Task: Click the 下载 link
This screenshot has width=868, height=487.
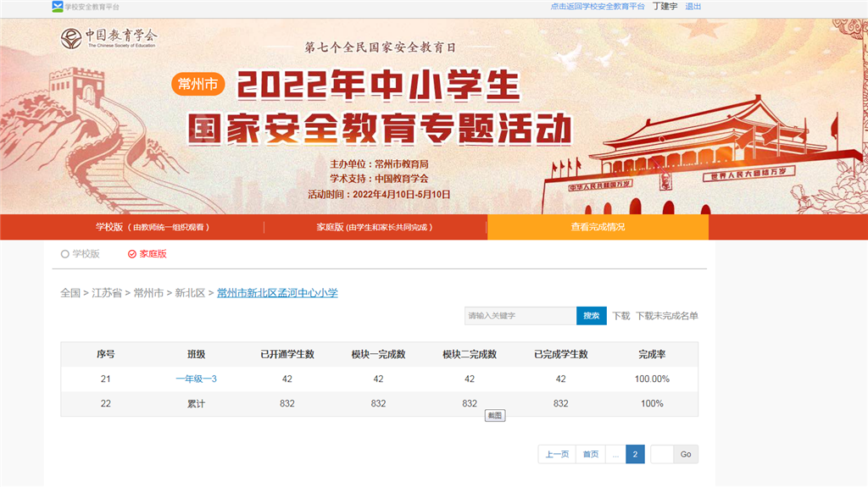Action: coord(621,316)
